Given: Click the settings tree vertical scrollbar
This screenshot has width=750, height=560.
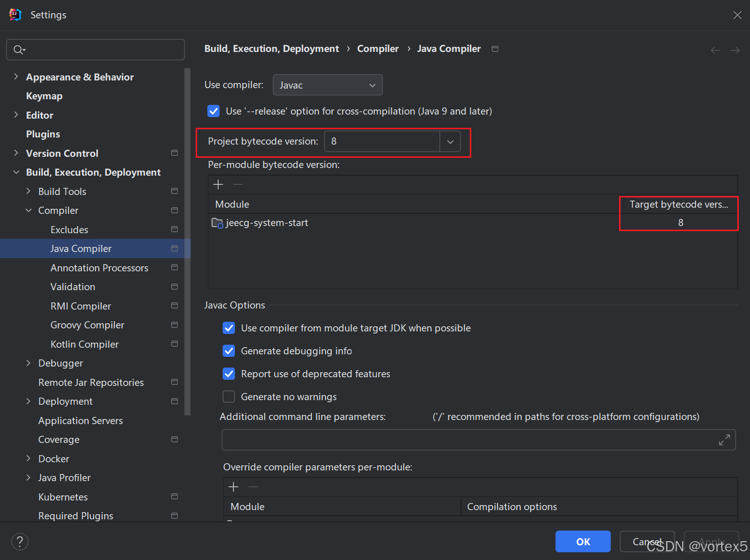Looking at the screenshot, I should tap(187, 242).
